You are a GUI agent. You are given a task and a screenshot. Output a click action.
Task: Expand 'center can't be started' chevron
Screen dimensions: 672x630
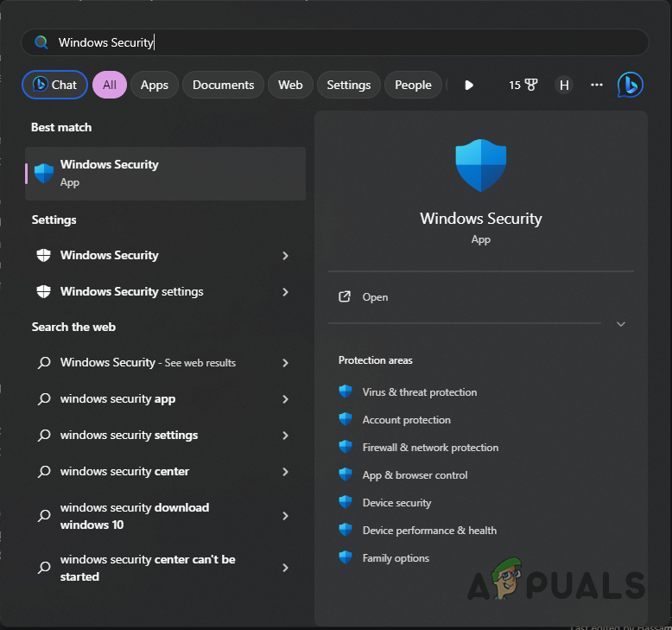click(x=285, y=568)
